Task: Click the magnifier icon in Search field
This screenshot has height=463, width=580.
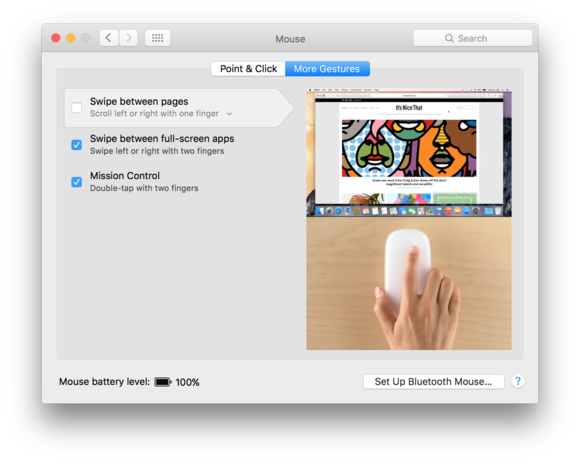Action: [449, 38]
